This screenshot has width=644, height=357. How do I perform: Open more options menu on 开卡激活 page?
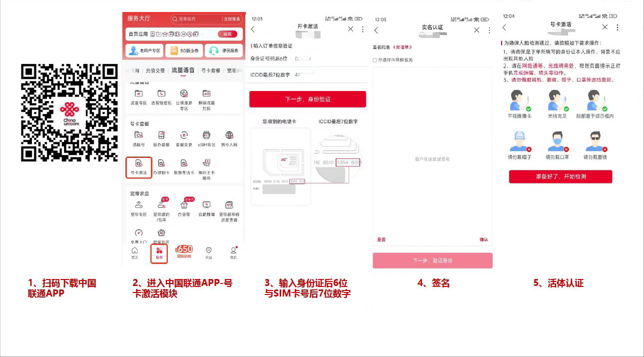[363, 29]
